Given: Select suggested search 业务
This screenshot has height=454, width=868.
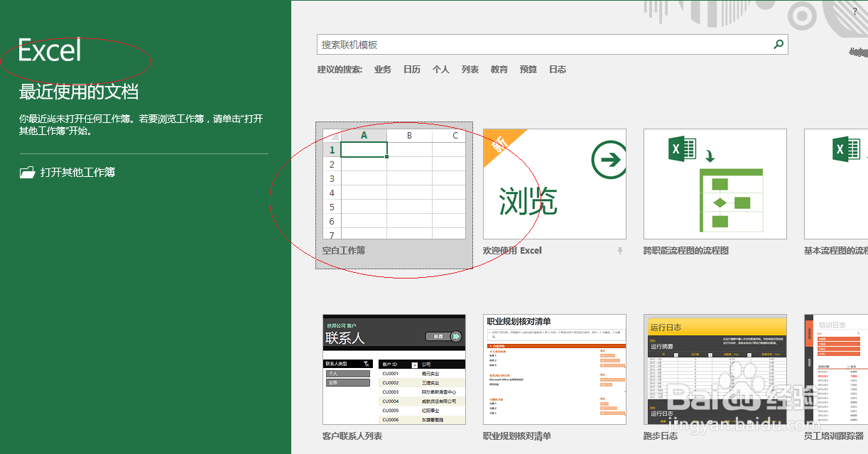Looking at the screenshot, I should pyautogui.click(x=383, y=70).
